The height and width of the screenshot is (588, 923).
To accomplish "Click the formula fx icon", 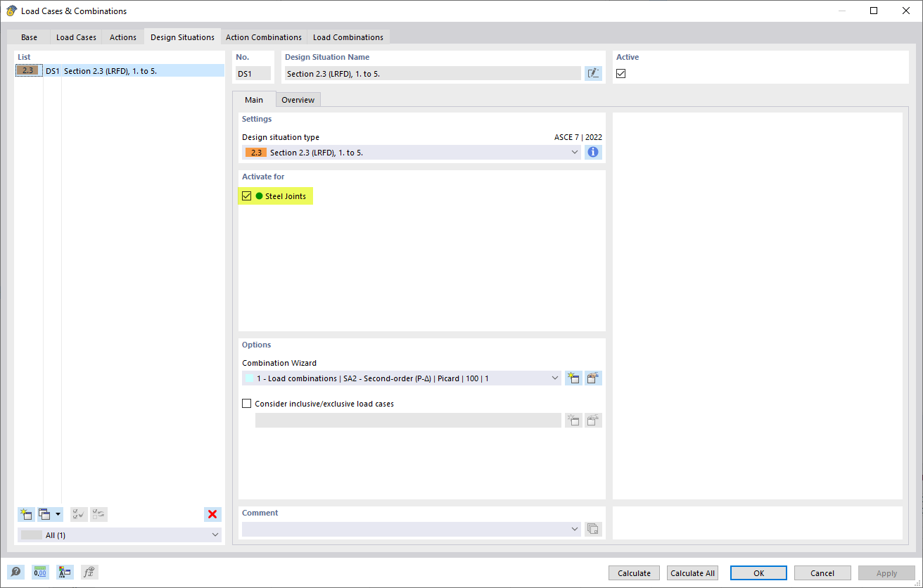I will tap(89, 573).
